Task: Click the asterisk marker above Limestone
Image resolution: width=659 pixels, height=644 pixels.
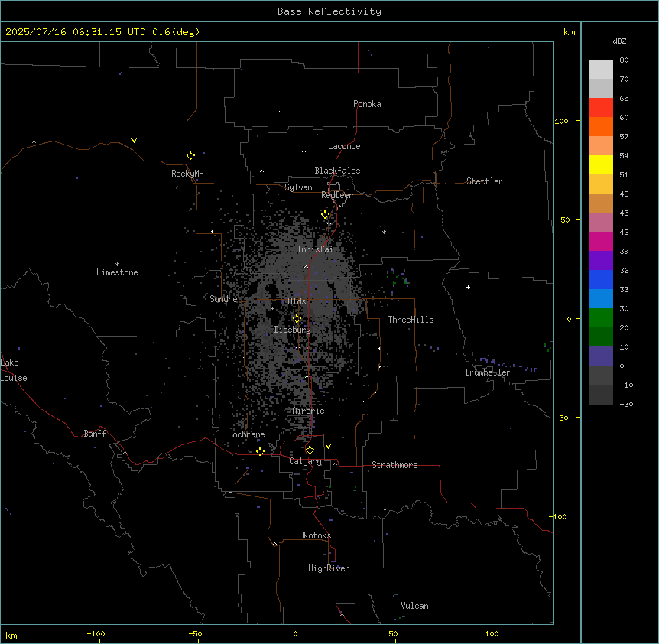Action: tap(117, 265)
